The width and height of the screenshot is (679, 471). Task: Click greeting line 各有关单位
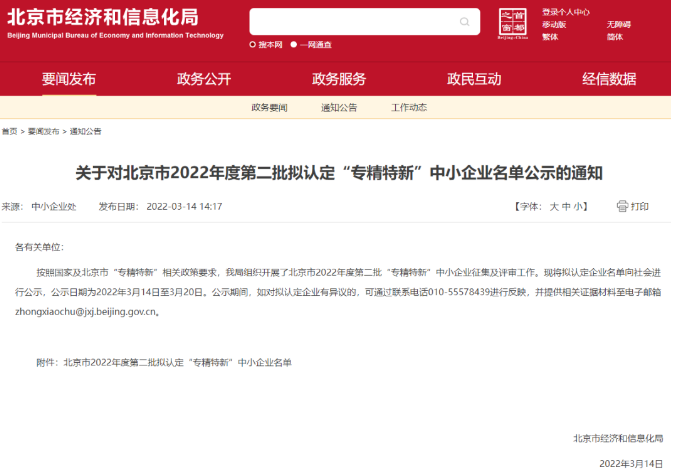[39, 247]
